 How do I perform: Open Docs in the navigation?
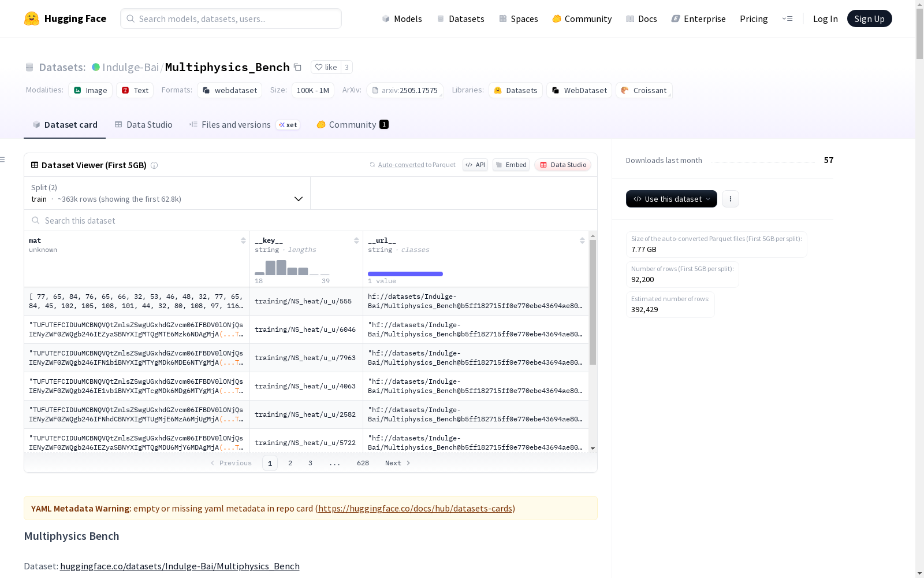pyautogui.click(x=642, y=18)
